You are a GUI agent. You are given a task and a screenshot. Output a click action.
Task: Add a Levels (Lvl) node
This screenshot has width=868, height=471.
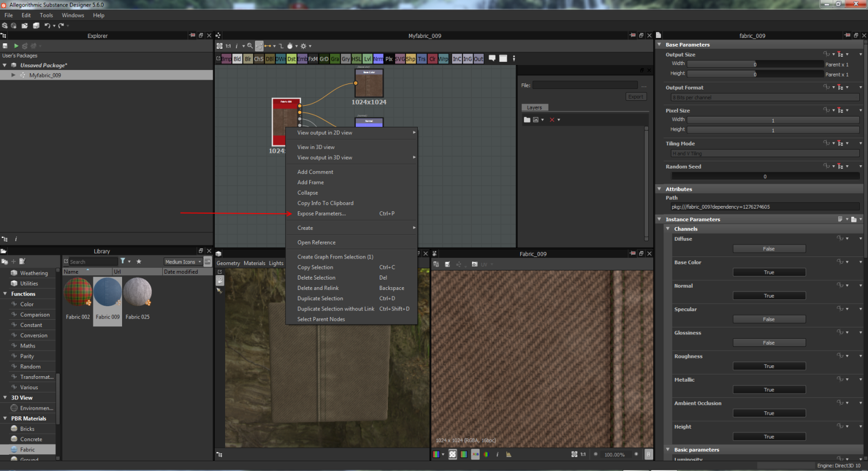(x=367, y=59)
